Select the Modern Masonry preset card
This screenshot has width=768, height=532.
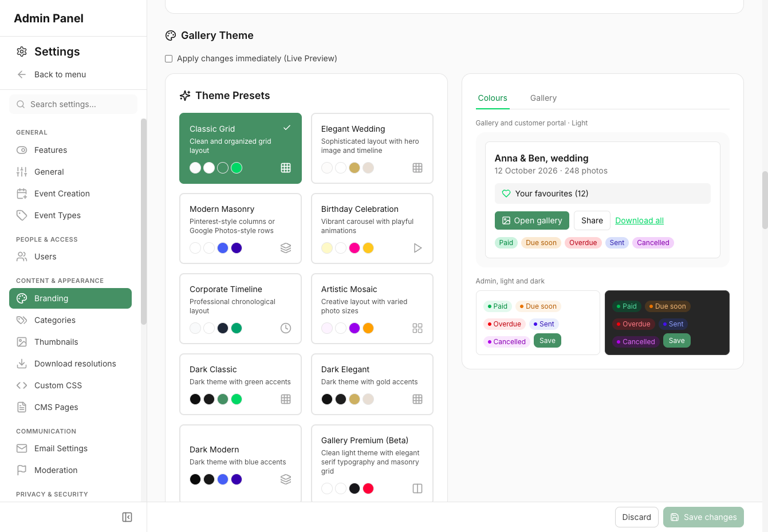click(241, 228)
